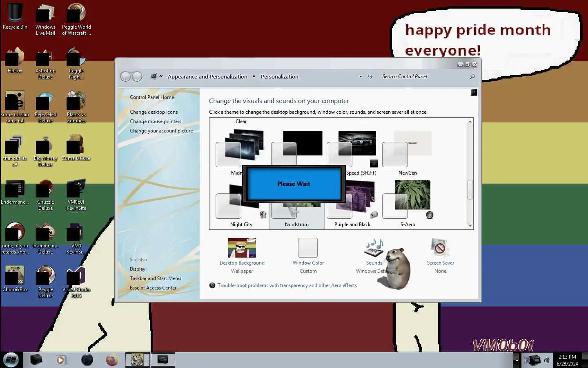Open VM0b0t KevinSite desktop icon
This screenshot has width=588, height=368.
pyautogui.click(x=76, y=194)
